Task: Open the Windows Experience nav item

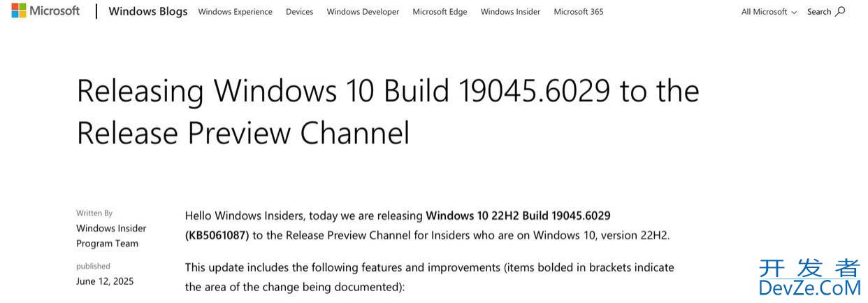Action: pyautogui.click(x=235, y=12)
